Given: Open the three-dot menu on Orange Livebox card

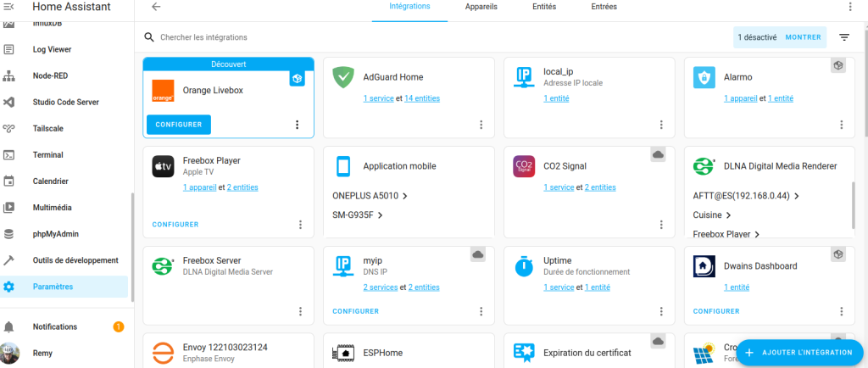Looking at the screenshot, I should (x=298, y=125).
